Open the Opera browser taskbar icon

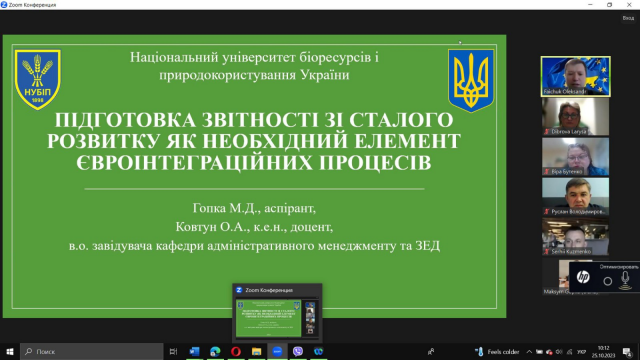pyautogui.click(x=236, y=351)
